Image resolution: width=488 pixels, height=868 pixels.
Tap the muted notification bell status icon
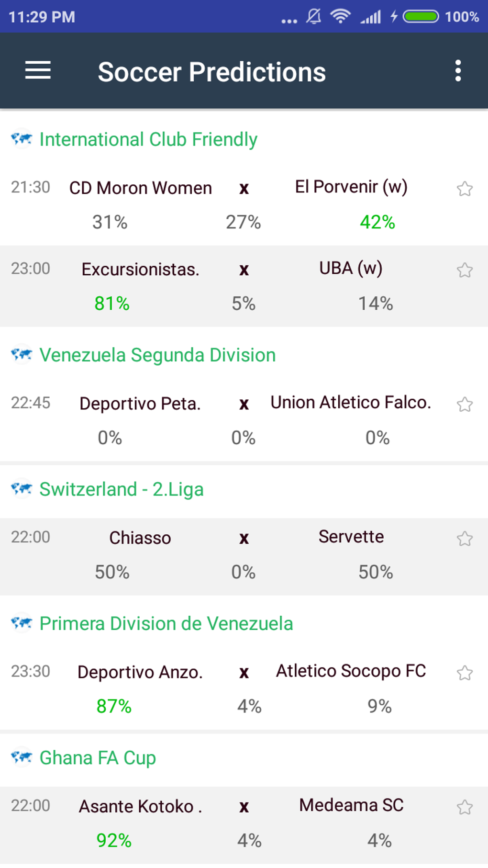[x=314, y=17]
